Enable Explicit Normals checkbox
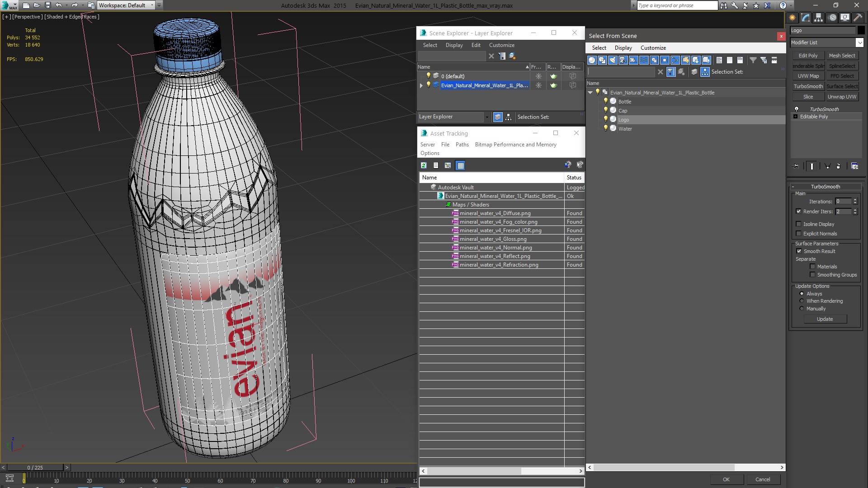 [x=798, y=234]
